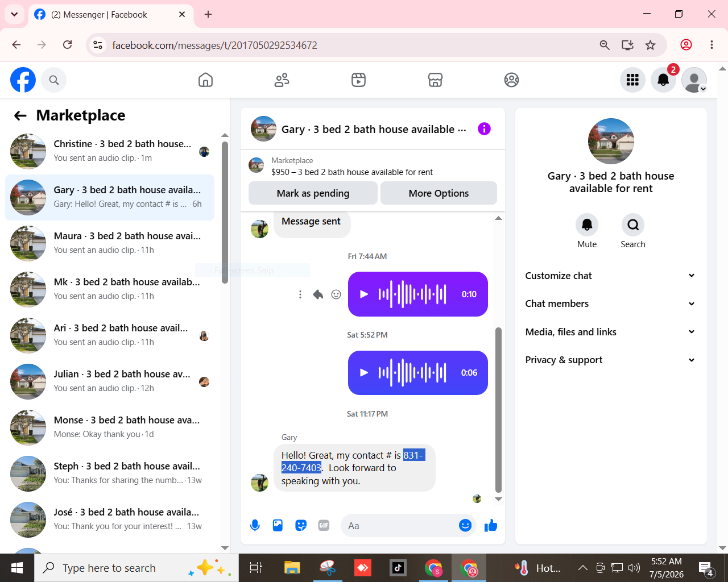728x582 pixels.
Task: Open the Friends icon in top navigation
Action: pyautogui.click(x=282, y=80)
